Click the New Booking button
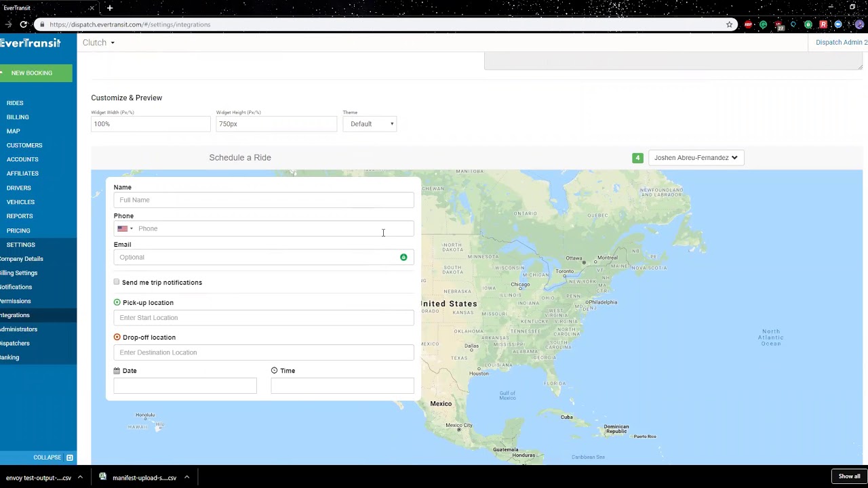The width and height of the screenshot is (868, 488). 36,73
